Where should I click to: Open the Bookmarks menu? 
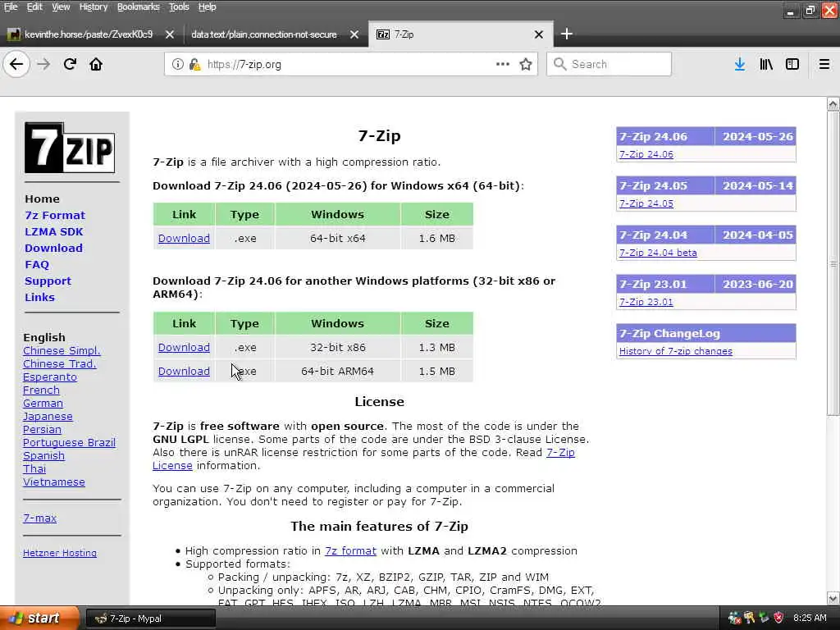click(x=138, y=7)
